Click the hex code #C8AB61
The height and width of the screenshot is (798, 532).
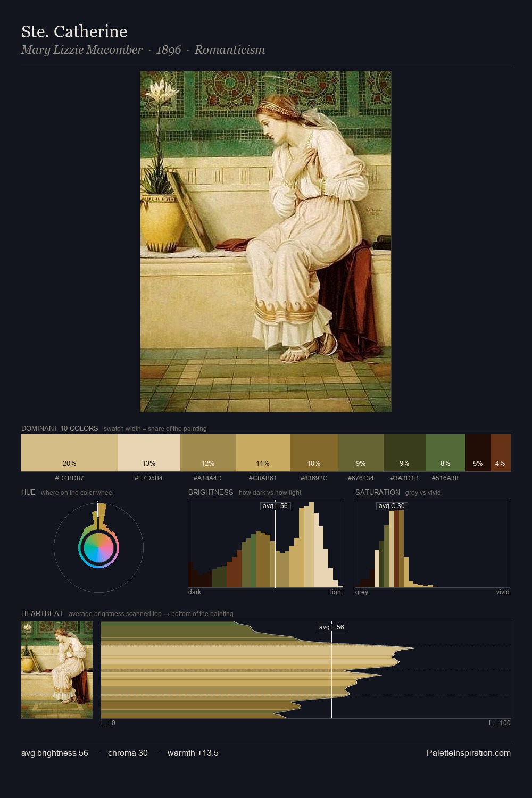(x=263, y=478)
